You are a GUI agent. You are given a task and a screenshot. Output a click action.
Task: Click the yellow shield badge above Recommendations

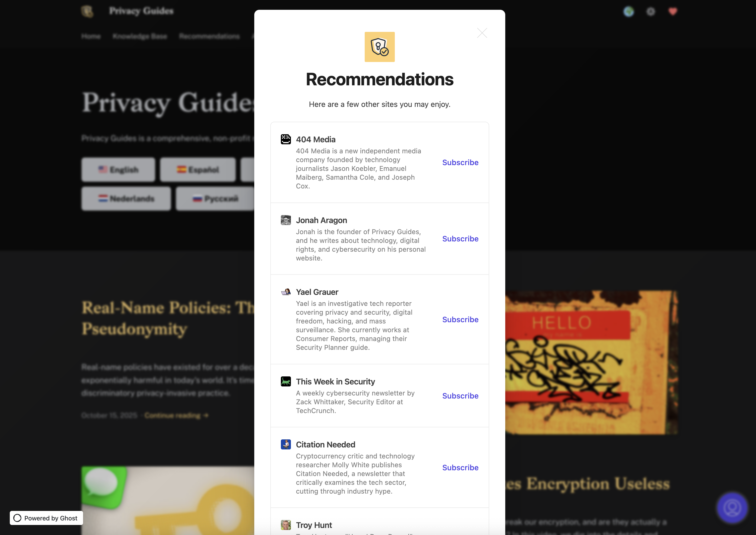click(x=379, y=47)
